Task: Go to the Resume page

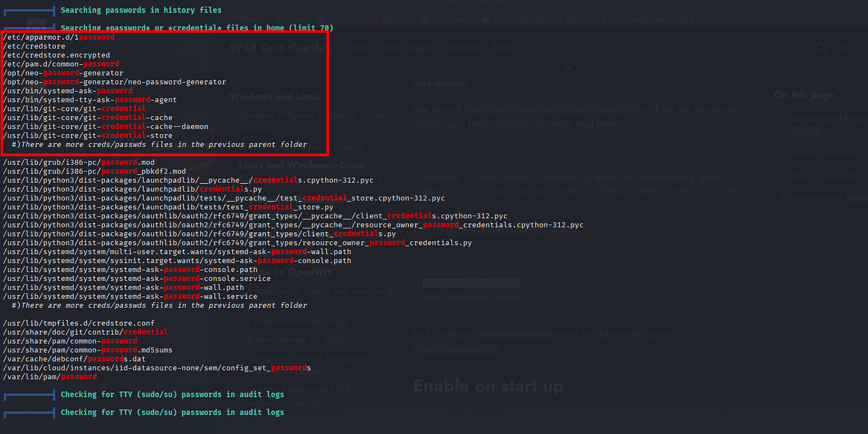Action: point(463,48)
